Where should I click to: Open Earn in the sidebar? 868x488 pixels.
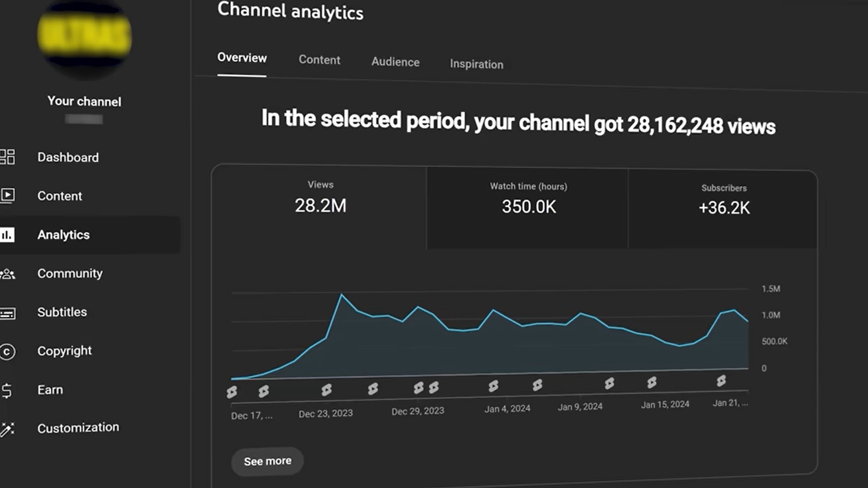[50, 390]
